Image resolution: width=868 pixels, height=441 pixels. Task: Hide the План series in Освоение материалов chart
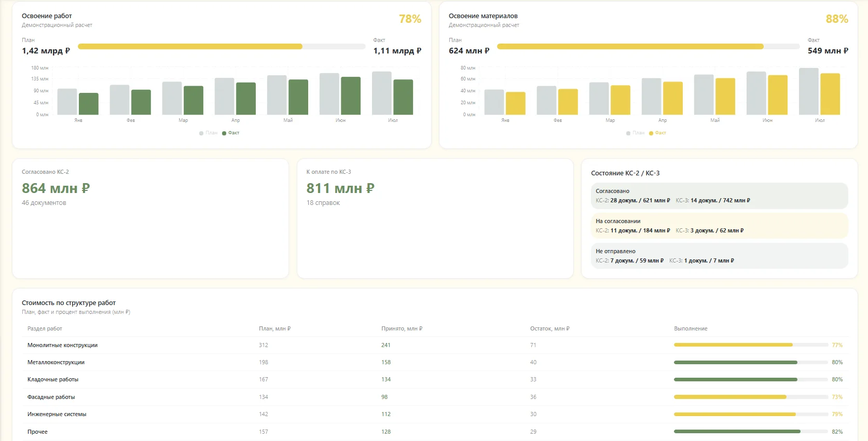coord(636,133)
